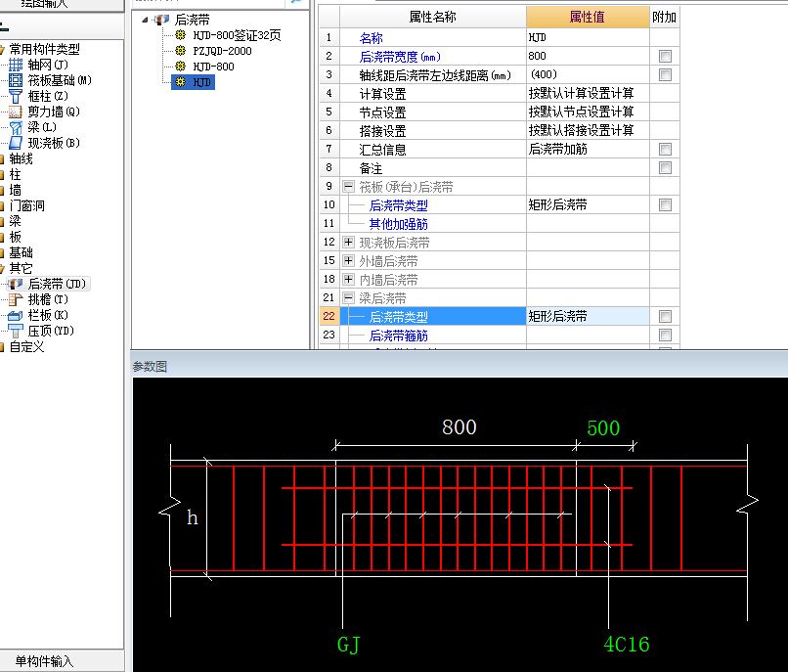Viewport: 788px width, 672px height.
Task: Select 后浇带箍筋 property row
Action: (433, 335)
